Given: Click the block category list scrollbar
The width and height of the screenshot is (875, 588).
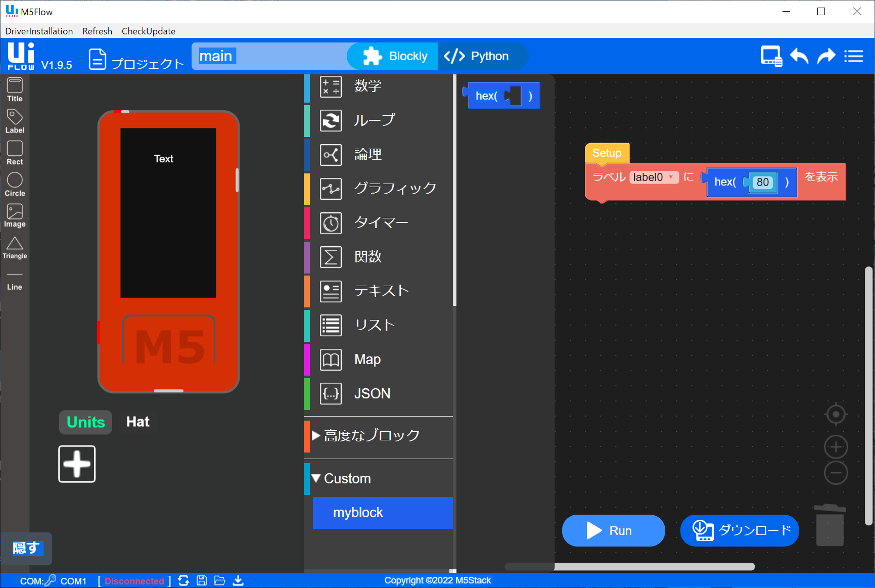Looking at the screenshot, I should coord(454,191).
